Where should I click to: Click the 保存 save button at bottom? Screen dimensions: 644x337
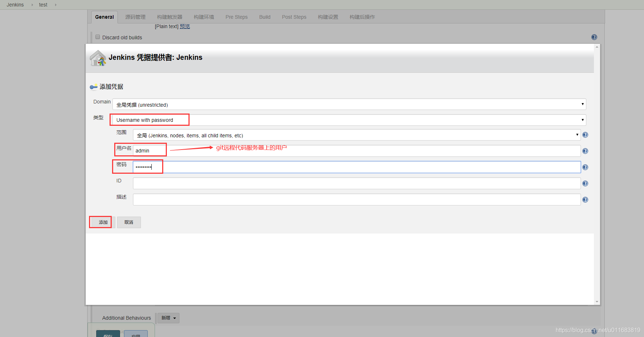pos(108,334)
